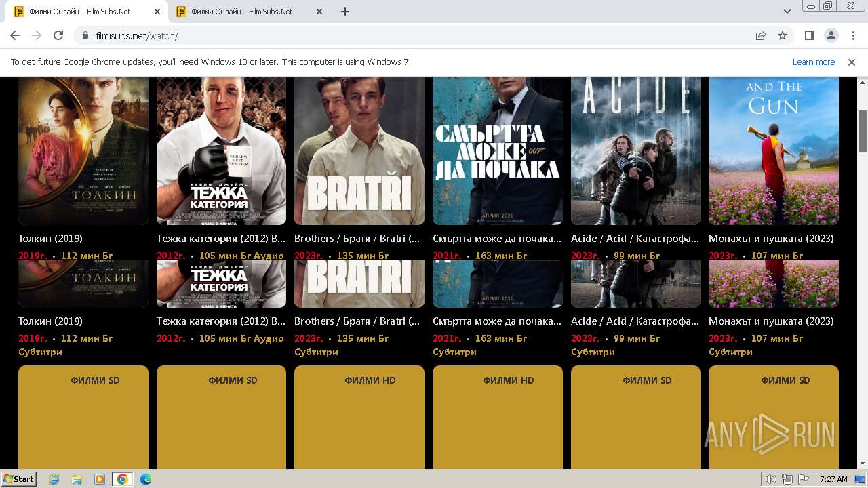Screen dimensions: 868x488
Task: Open upper Acide / Acid / Катастрофа title
Action: point(635,239)
